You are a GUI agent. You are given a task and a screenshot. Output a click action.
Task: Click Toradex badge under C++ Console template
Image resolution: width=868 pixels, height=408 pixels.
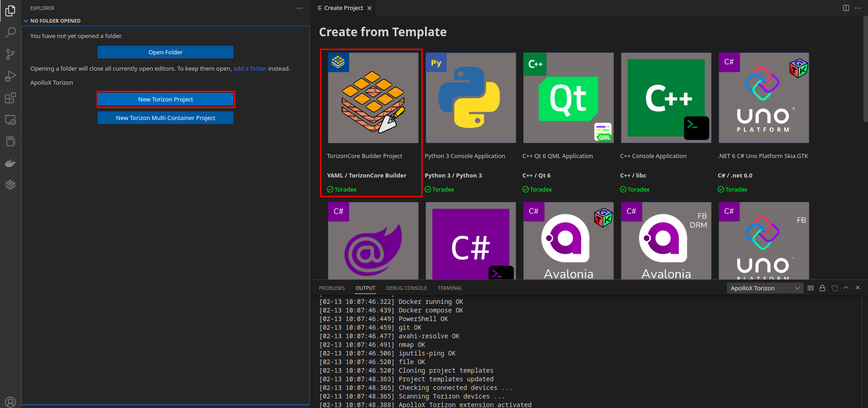635,189
